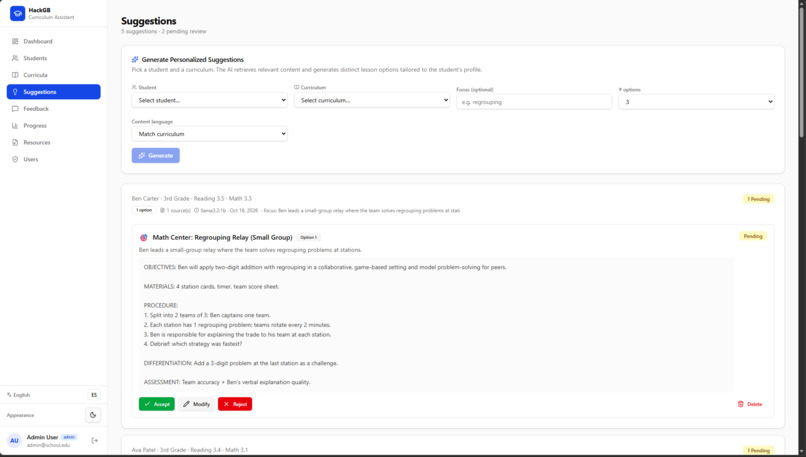Image resolution: width=806 pixels, height=457 pixels.
Task: Toggle dark mode moon icon
Action: [93, 415]
